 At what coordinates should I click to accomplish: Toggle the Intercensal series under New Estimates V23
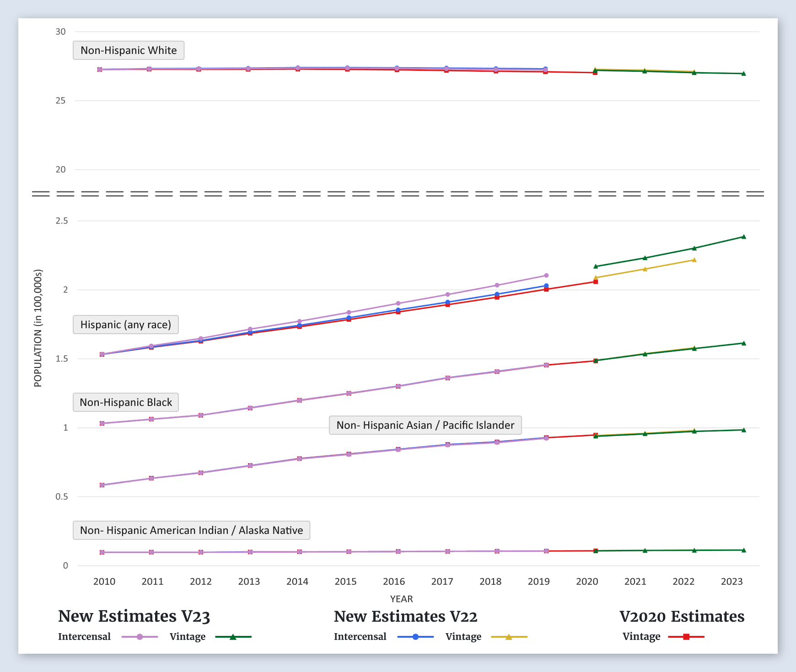click(85, 637)
